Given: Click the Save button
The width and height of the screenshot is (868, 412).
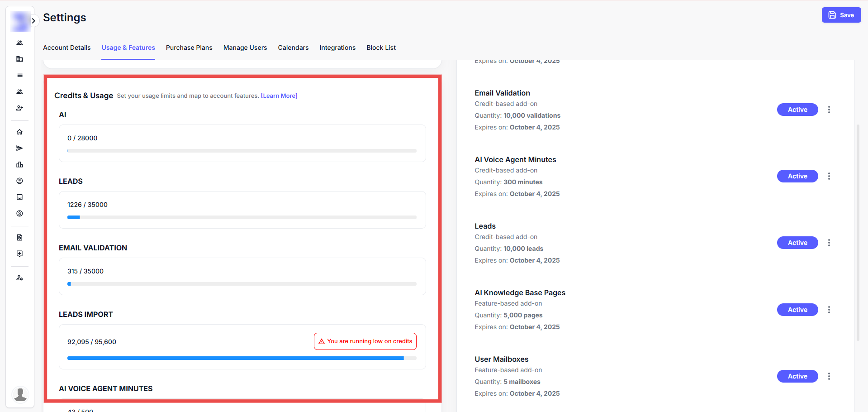Looking at the screenshot, I should click(x=841, y=15).
